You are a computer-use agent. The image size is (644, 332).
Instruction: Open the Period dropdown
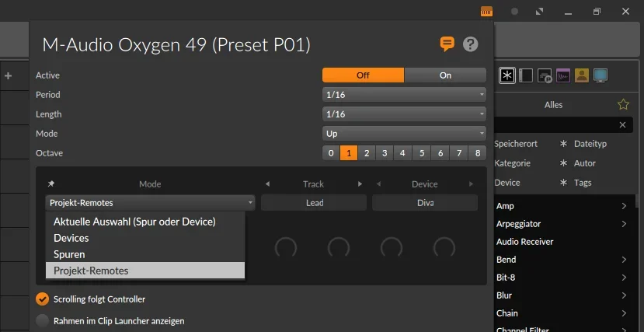pyautogui.click(x=404, y=95)
